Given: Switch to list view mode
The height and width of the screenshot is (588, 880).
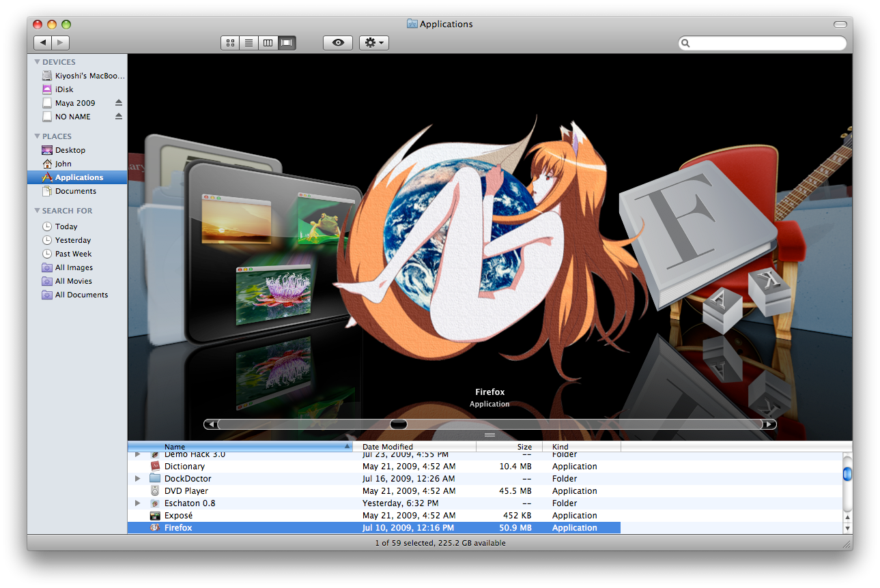Looking at the screenshot, I should [249, 43].
